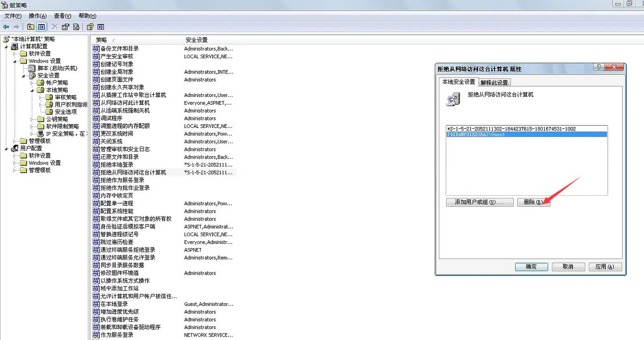Click the show/hide action pane icon
This screenshot has width=644, height=340.
click(x=101, y=27)
